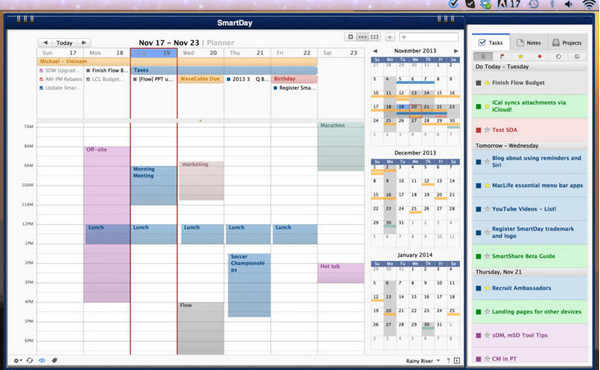The height and width of the screenshot is (370, 600).
Task: Open the Notes tab
Action: (x=528, y=42)
